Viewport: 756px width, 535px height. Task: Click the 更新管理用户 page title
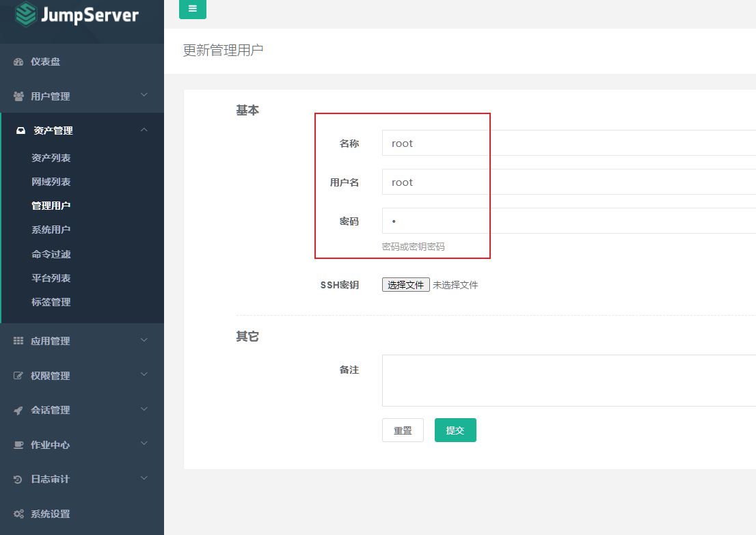(224, 50)
